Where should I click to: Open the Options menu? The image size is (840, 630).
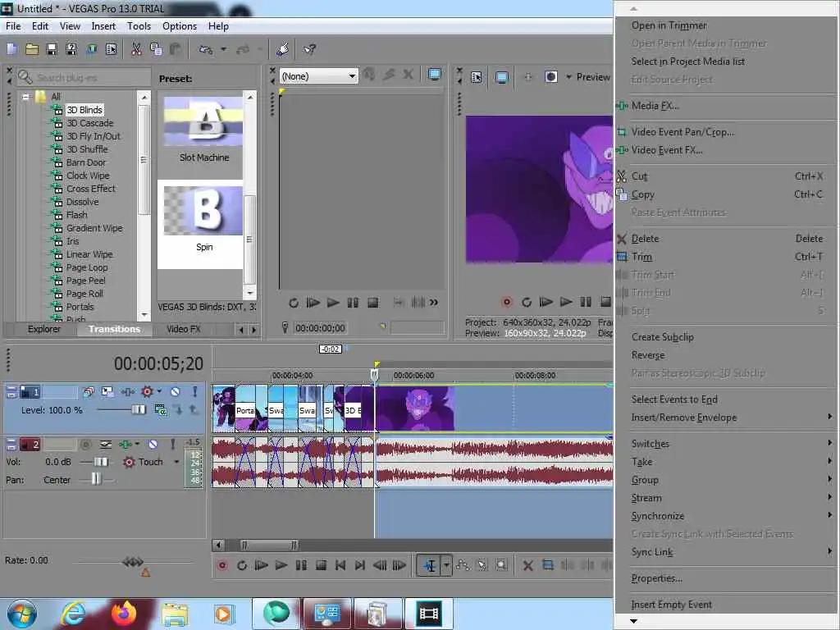coord(180,25)
